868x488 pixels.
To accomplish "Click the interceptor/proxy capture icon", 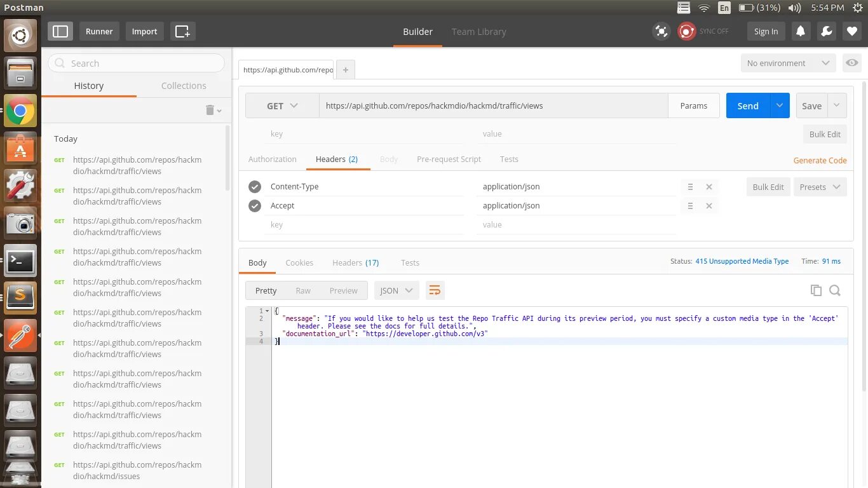I will (x=661, y=31).
